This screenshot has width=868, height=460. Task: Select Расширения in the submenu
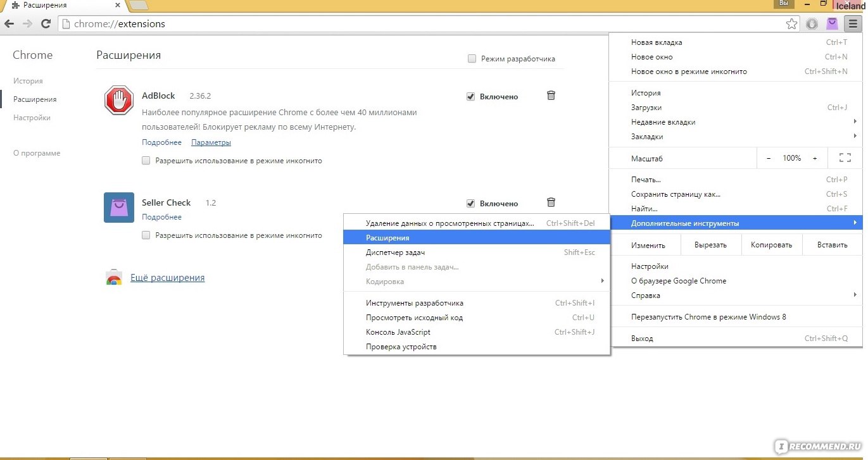(477, 238)
